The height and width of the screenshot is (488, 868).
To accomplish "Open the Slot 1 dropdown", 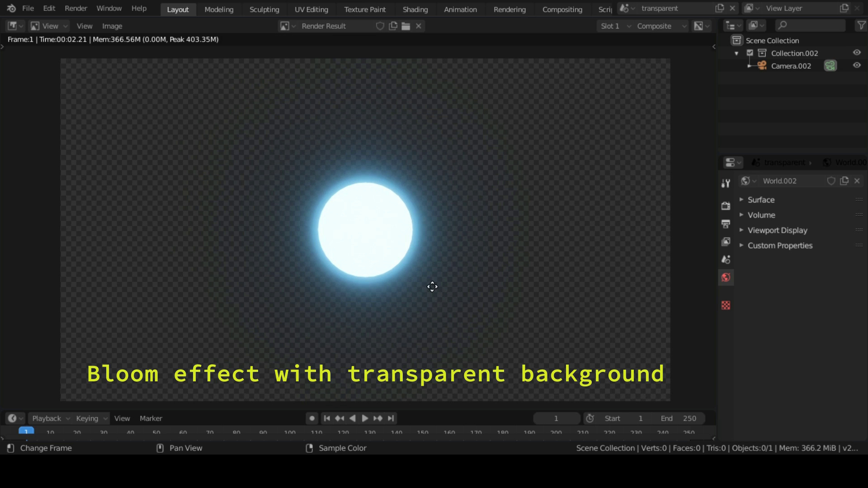I will click(x=615, y=26).
